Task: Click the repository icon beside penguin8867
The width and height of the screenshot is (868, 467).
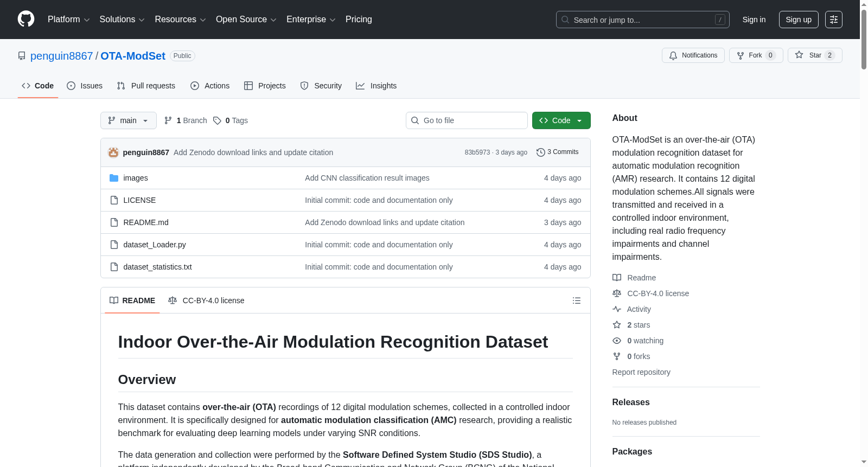Action: pyautogui.click(x=22, y=56)
